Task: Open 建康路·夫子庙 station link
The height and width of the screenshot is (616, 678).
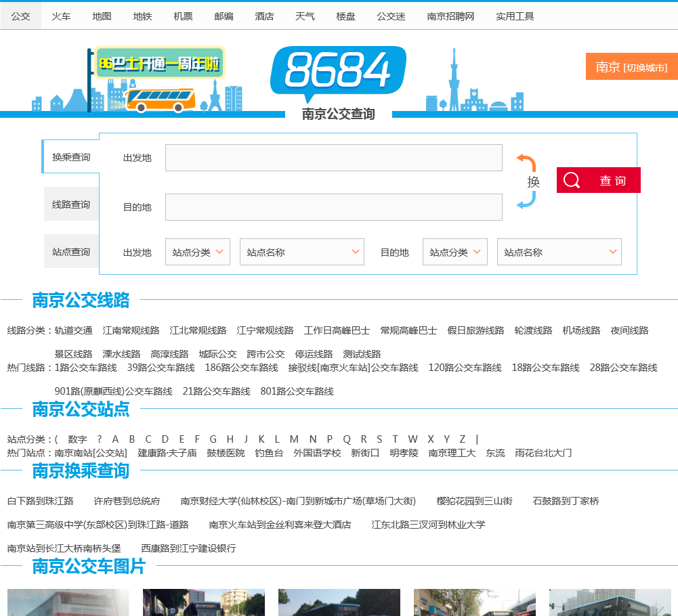Action: (167, 453)
